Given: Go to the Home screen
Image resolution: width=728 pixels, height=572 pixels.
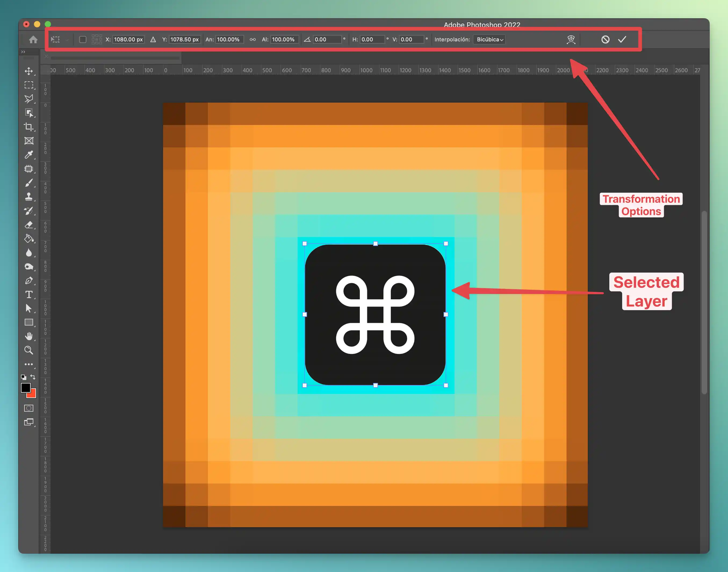Looking at the screenshot, I should 33,39.
